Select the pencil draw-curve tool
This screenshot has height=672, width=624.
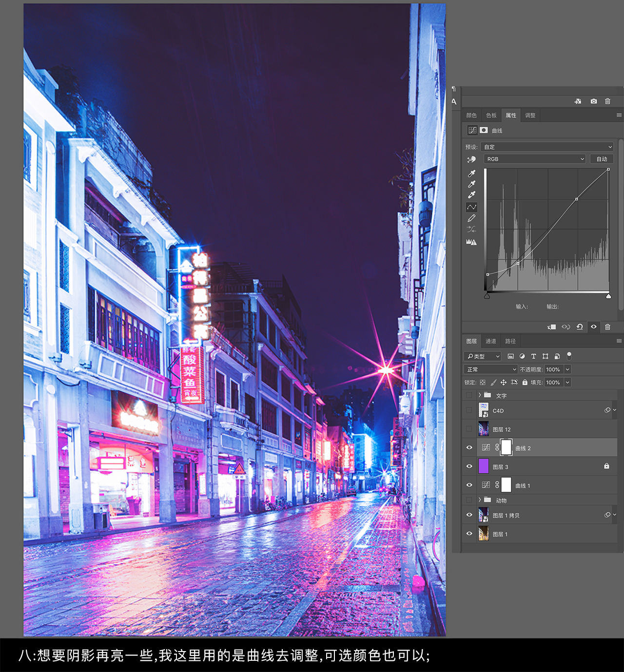[x=471, y=218]
